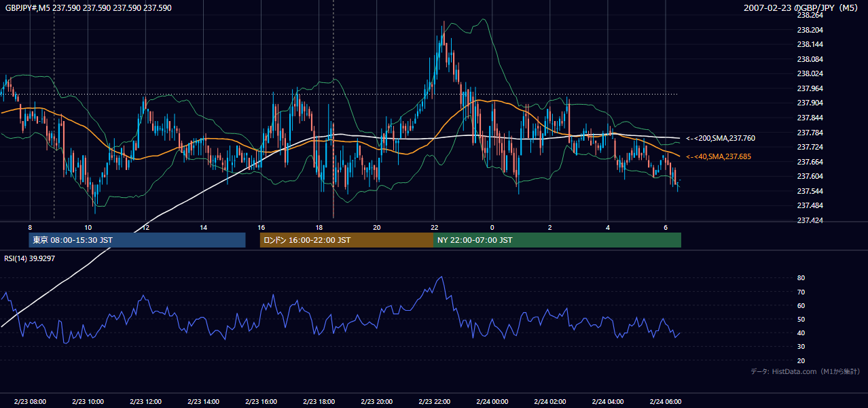The height and width of the screenshot is (408, 868).
Task: Click the 2/23 08:00 time axis label
Action: 30,402
